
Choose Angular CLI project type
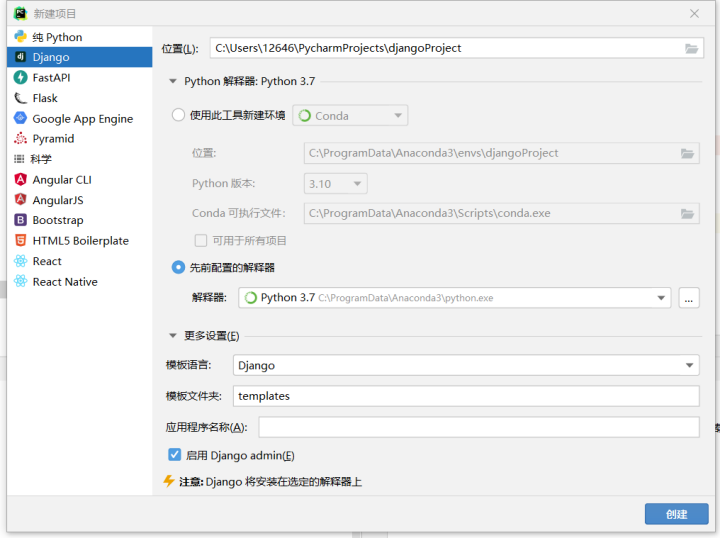[x=79, y=179]
